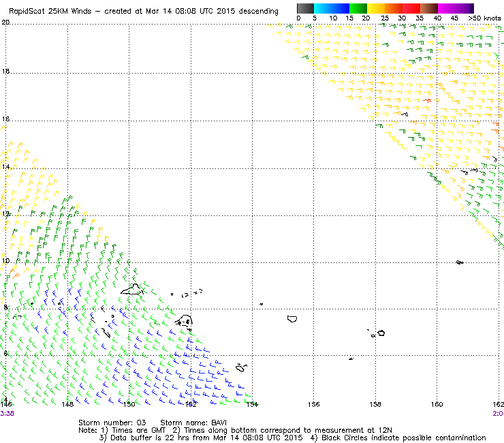Click the longitude label '160'
Screen dimensions: 504x443
(437, 404)
